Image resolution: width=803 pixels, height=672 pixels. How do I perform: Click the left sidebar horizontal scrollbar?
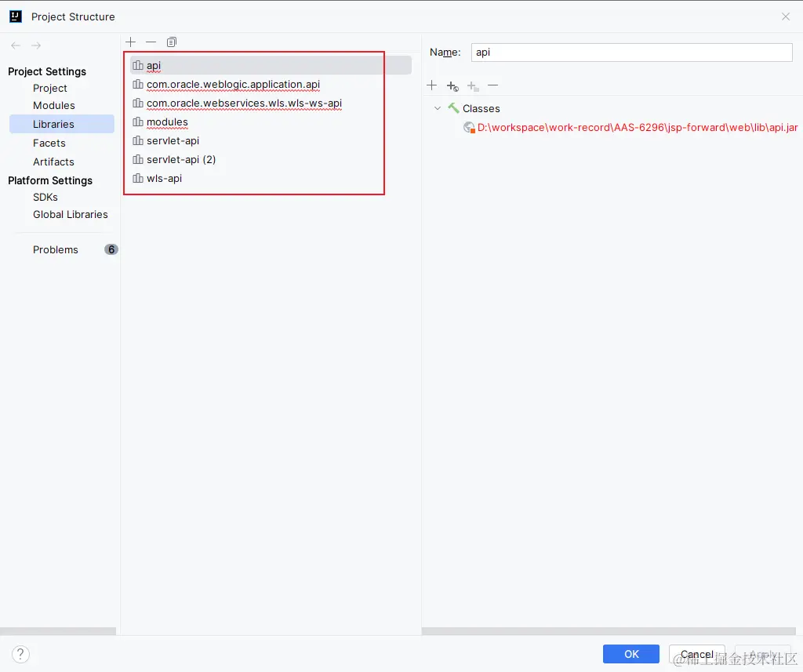coord(58,631)
